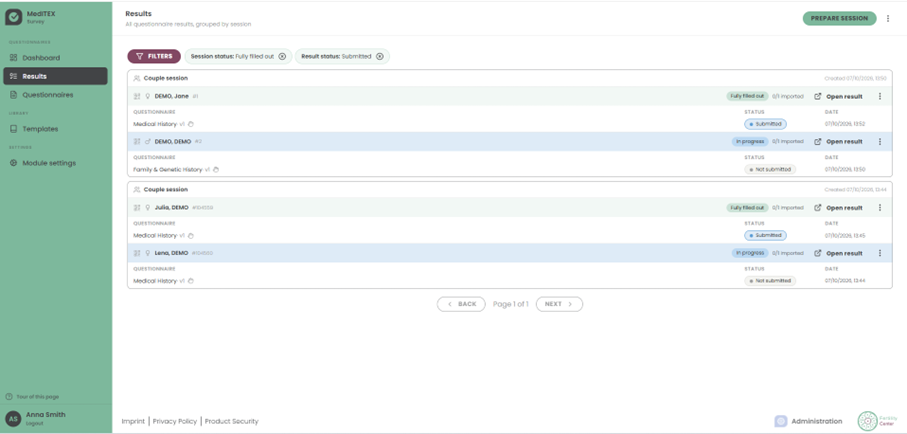Click QR code icon for DEMO, Jane

tap(137, 97)
